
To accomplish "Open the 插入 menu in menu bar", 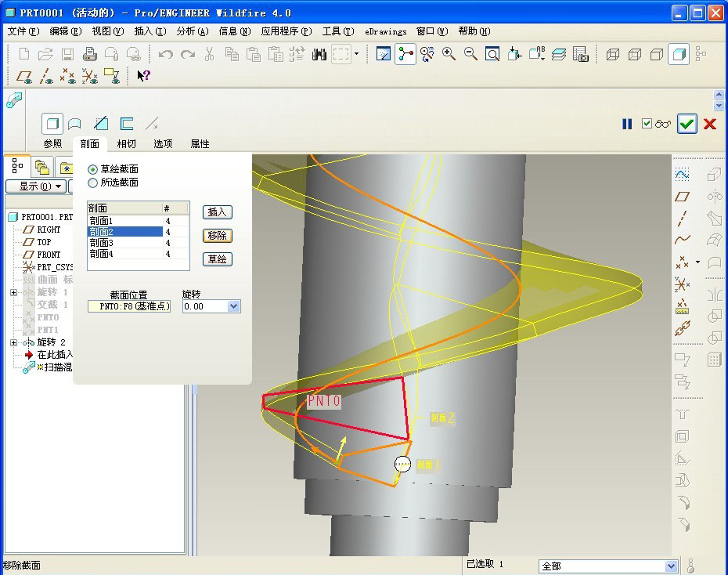I will (x=150, y=31).
